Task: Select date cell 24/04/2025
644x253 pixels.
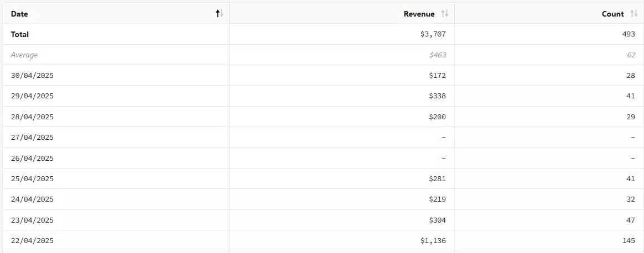Action: coord(32,199)
